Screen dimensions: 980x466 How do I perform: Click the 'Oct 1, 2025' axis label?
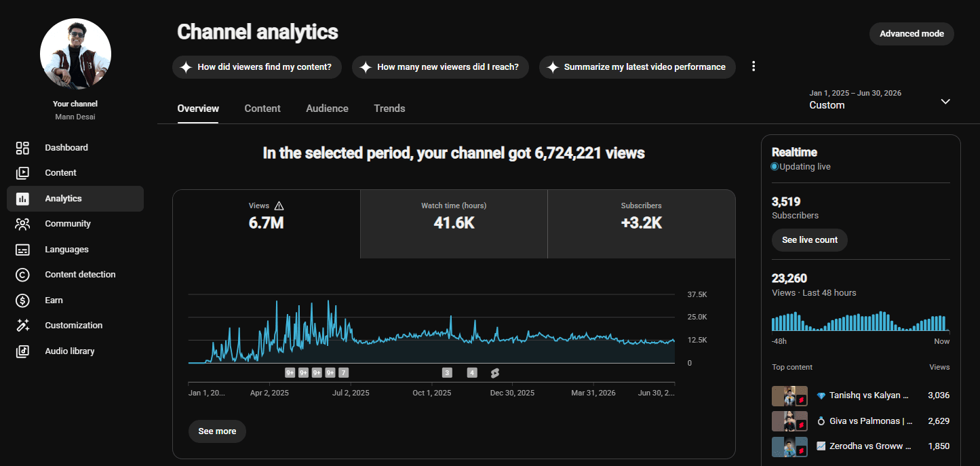click(x=432, y=393)
